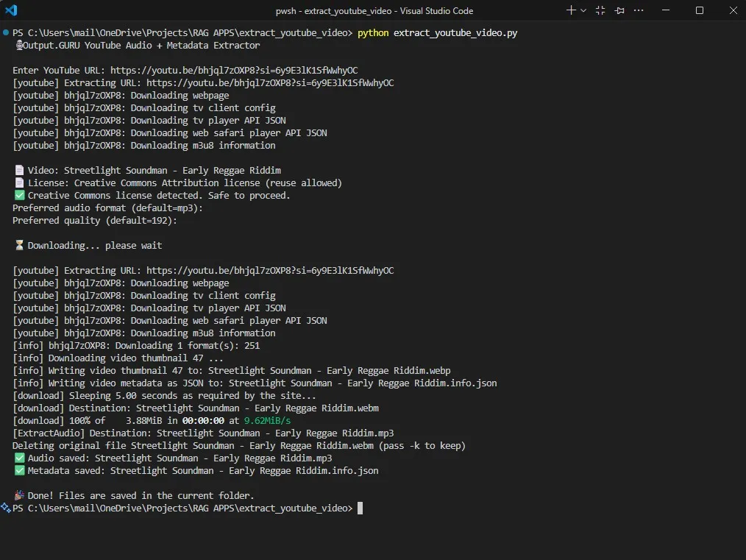Click the green checkmark beside Metadata saved
The image size is (746, 560).
coord(19,471)
